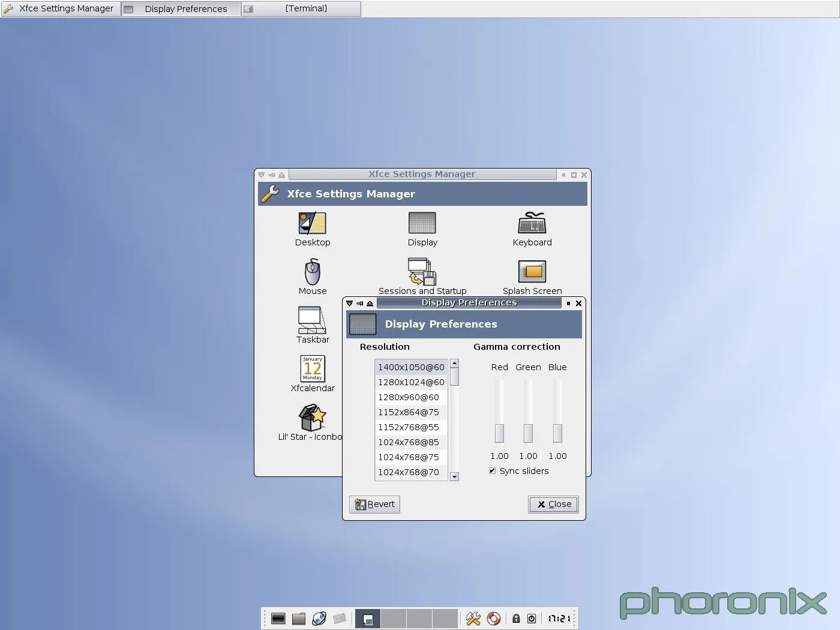840x630 pixels.
Task: Open window menu of Xfce Settings Manager
Action: [262, 175]
